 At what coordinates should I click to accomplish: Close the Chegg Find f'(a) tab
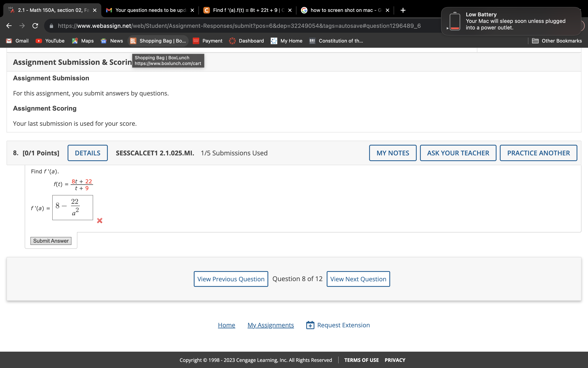[x=290, y=10]
